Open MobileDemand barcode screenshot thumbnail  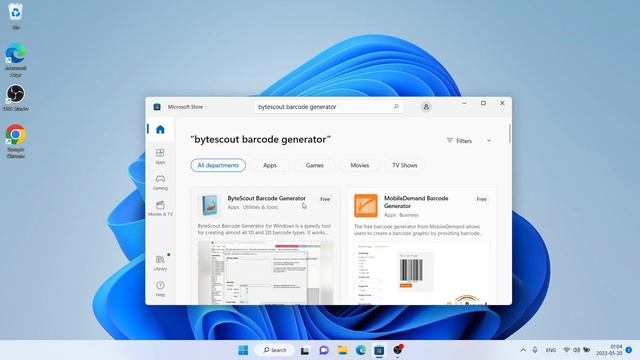pos(421,273)
